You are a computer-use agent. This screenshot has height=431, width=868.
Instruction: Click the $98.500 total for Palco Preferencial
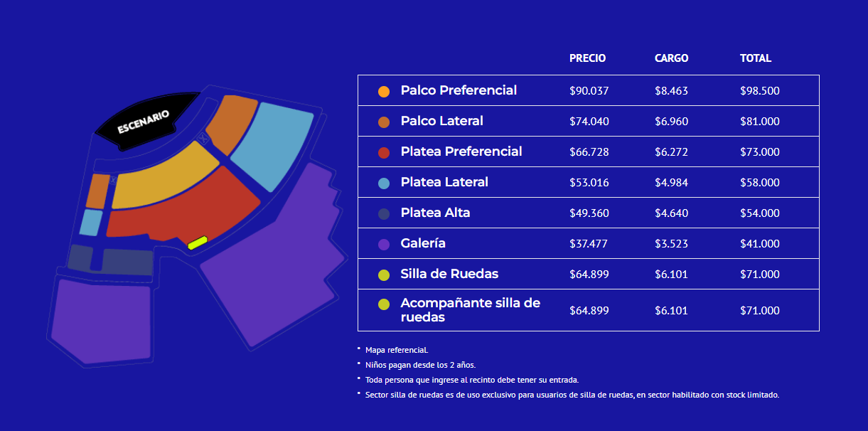759,91
